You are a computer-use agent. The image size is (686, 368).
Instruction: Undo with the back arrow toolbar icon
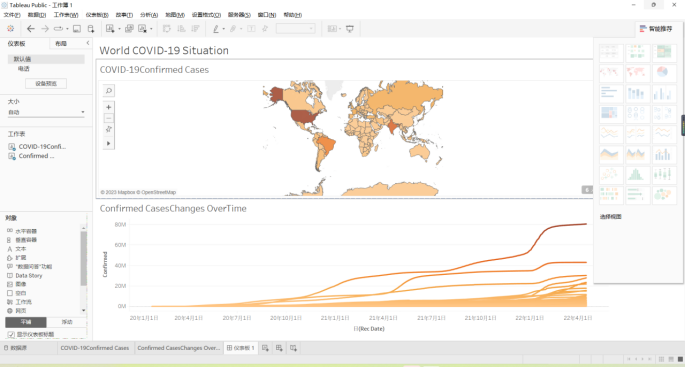click(31, 29)
